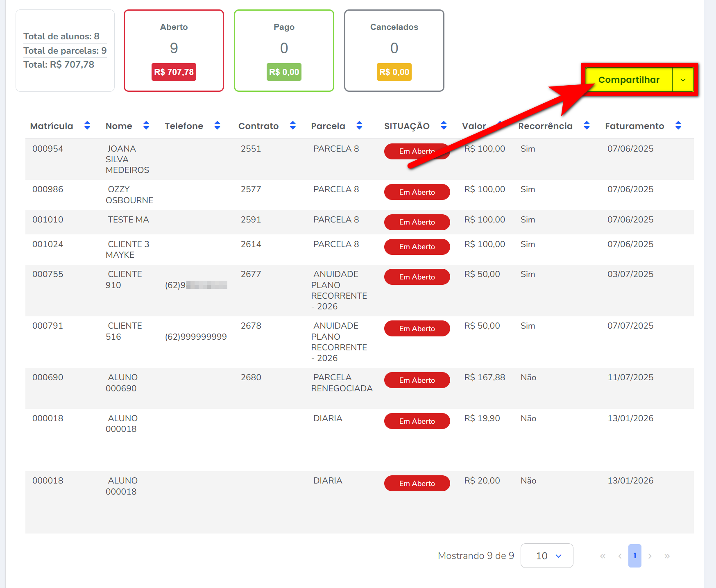Click the Faturamento sort icon

click(x=678, y=125)
